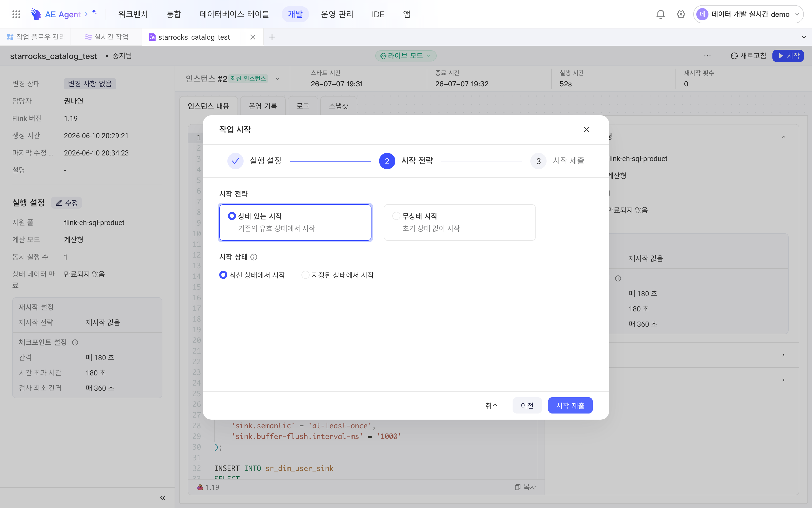This screenshot has width=812, height=508.
Task: Expand the 인스턴스 #2 dropdown arrow
Action: click(x=278, y=79)
